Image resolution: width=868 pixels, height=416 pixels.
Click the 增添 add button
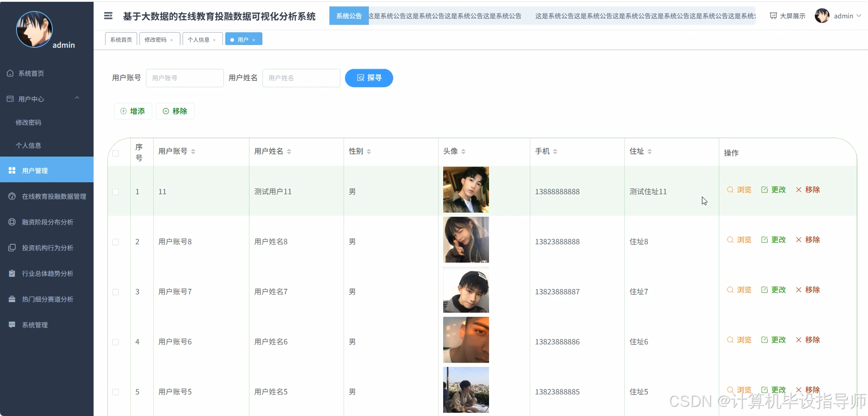coord(133,111)
